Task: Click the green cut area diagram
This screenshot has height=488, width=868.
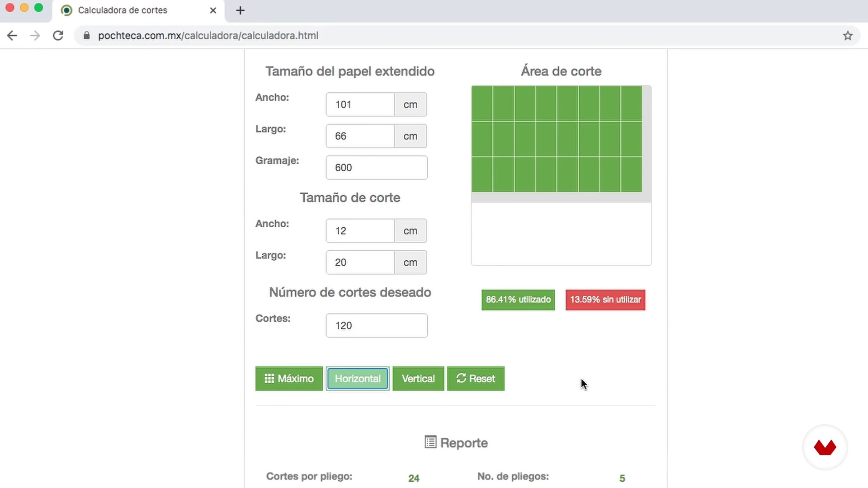Action: (557, 139)
